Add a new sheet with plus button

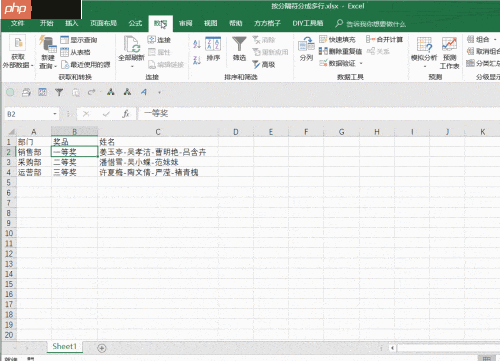(x=102, y=348)
